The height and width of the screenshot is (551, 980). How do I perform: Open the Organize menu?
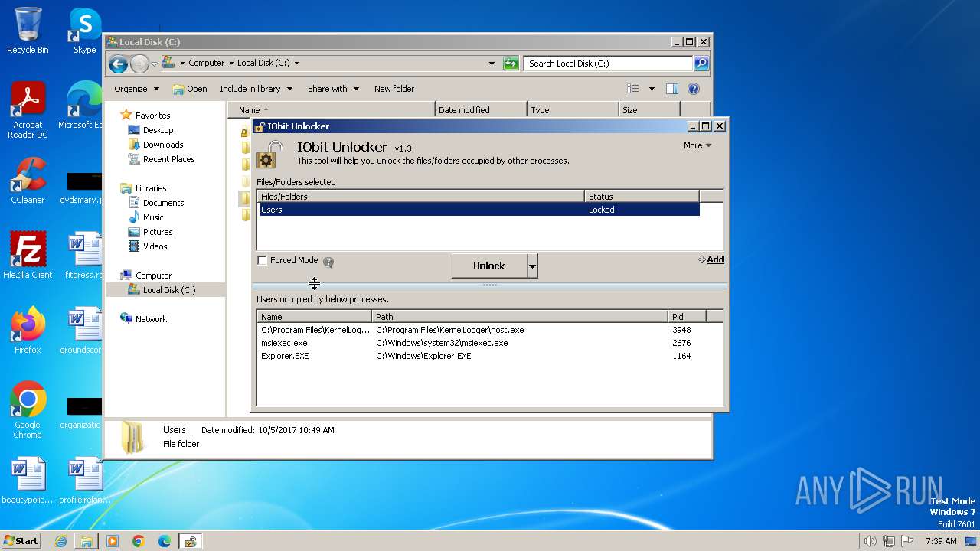(136, 89)
